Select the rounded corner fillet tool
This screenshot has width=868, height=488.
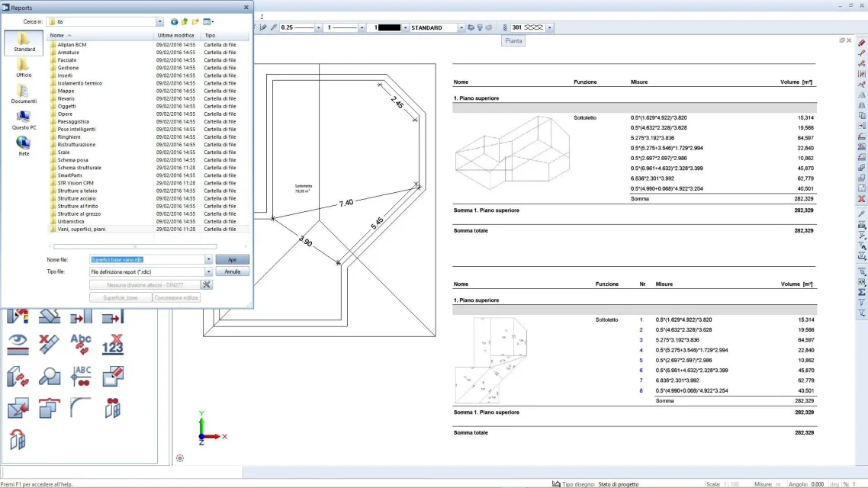click(x=81, y=408)
